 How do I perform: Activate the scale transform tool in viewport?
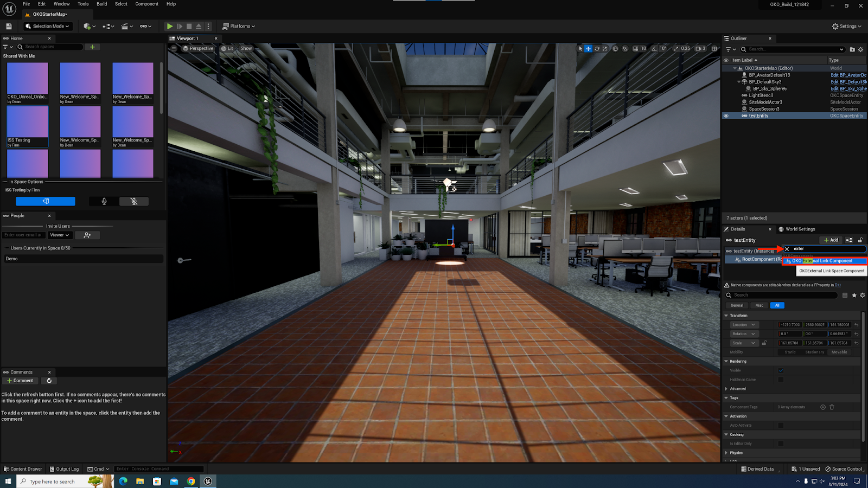pos(605,49)
